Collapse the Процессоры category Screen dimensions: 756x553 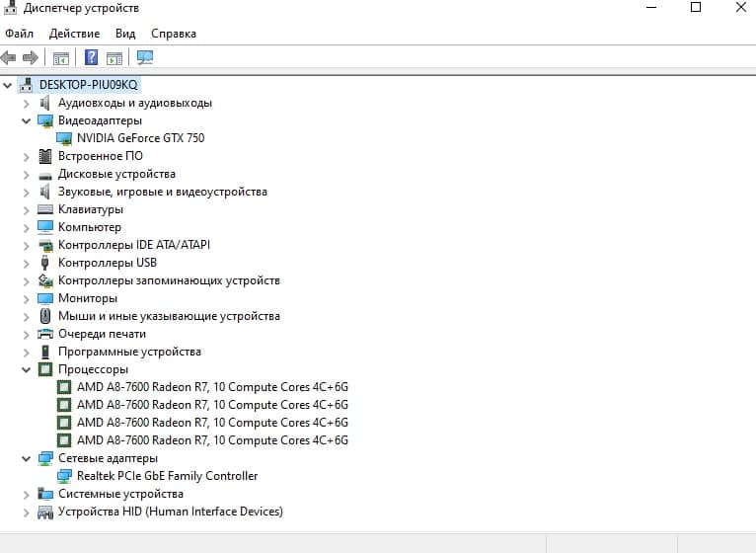coord(26,369)
